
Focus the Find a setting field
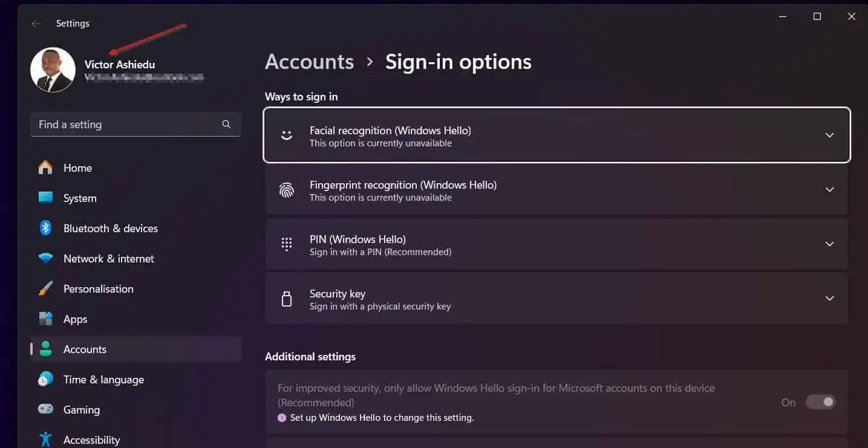[x=135, y=124]
